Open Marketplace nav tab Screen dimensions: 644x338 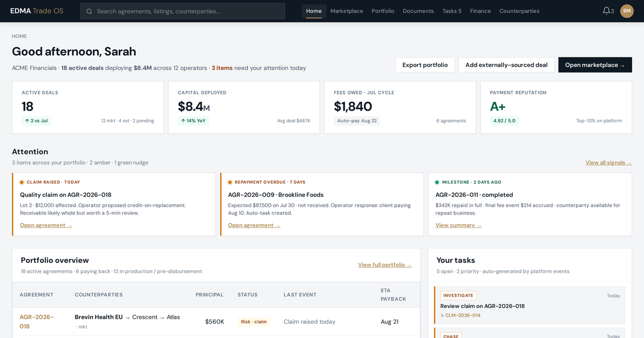(347, 11)
